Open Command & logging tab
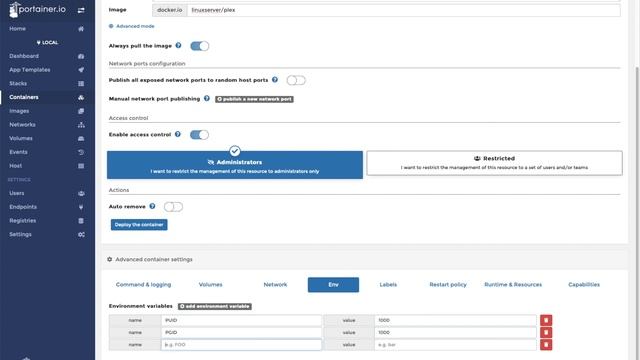The width and height of the screenshot is (640, 360). pos(143,284)
